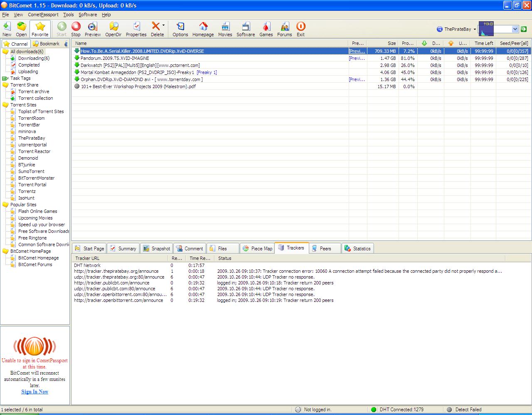This screenshot has height=415, width=532.
Task: Select Darkwatch [PS2][PAL] download row
Action: [x=301, y=65]
